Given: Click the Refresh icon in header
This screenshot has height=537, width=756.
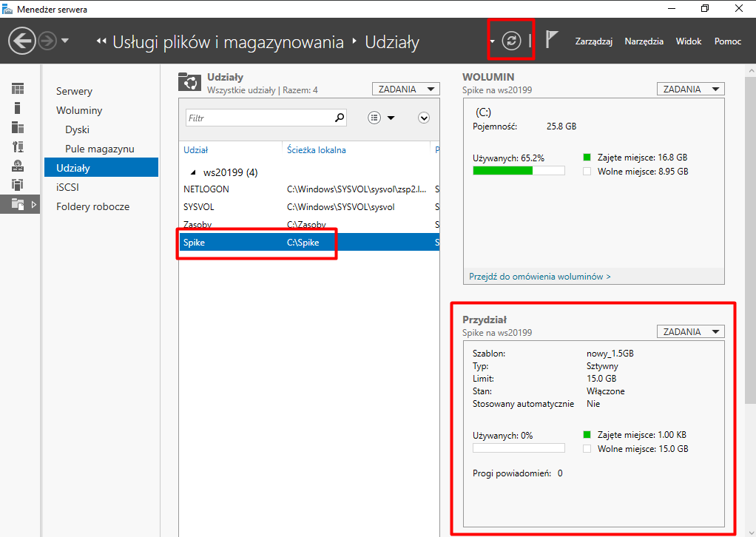Looking at the screenshot, I should pos(511,41).
